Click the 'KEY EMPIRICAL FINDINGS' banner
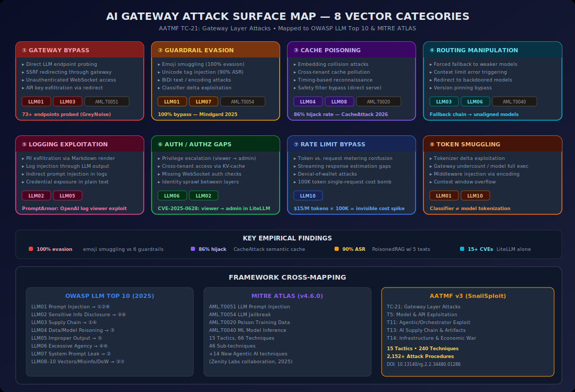This screenshot has height=392, width=575. 287,238
